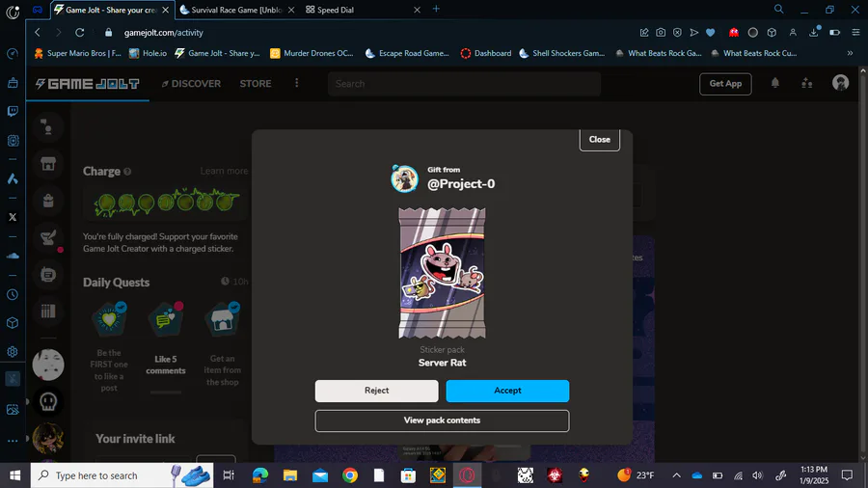Image resolution: width=868 pixels, height=488 pixels.
Task: Switch to the Speed Dial tab
Action: pyautogui.click(x=336, y=10)
